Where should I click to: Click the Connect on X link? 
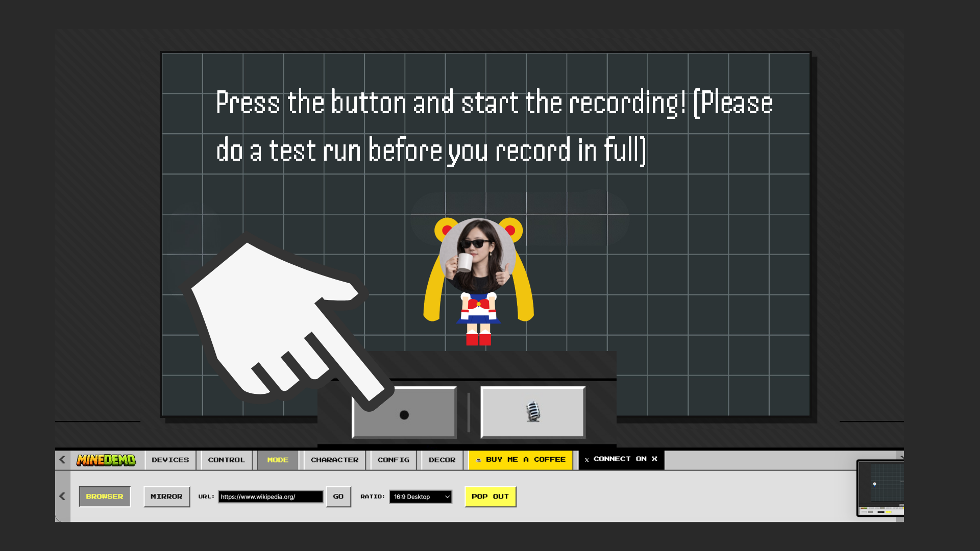621,459
